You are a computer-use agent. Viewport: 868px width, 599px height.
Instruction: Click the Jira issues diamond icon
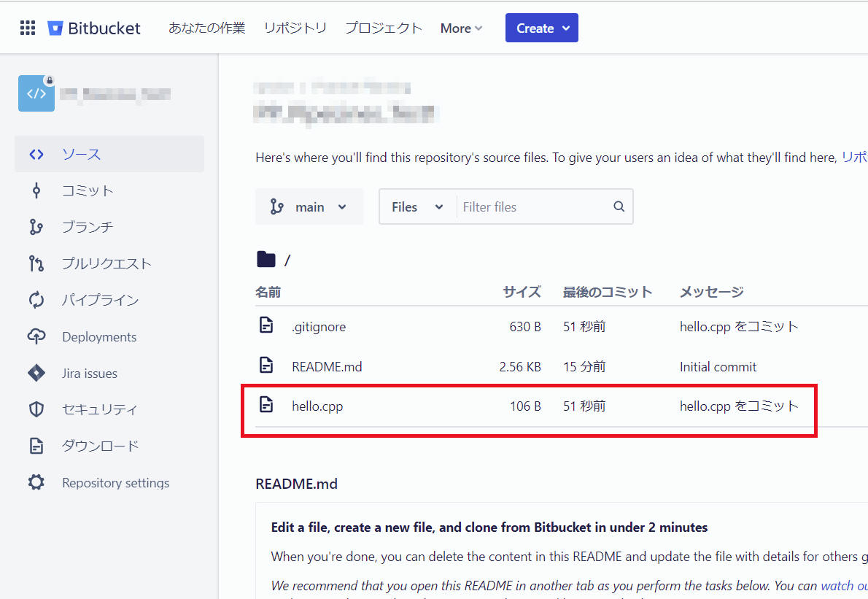(36, 374)
